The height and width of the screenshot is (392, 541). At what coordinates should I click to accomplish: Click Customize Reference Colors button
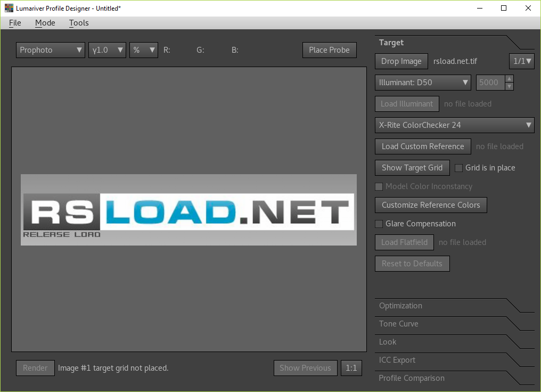pyautogui.click(x=431, y=205)
